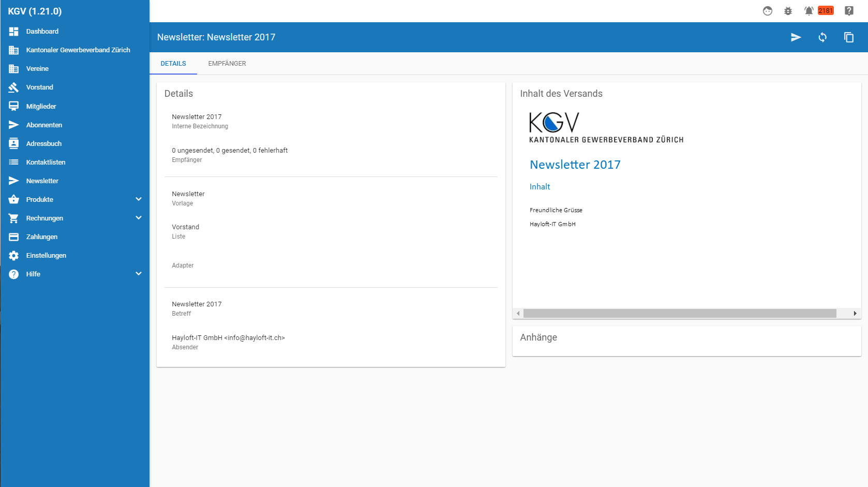Open Dashboard from the sidebar

click(x=42, y=32)
